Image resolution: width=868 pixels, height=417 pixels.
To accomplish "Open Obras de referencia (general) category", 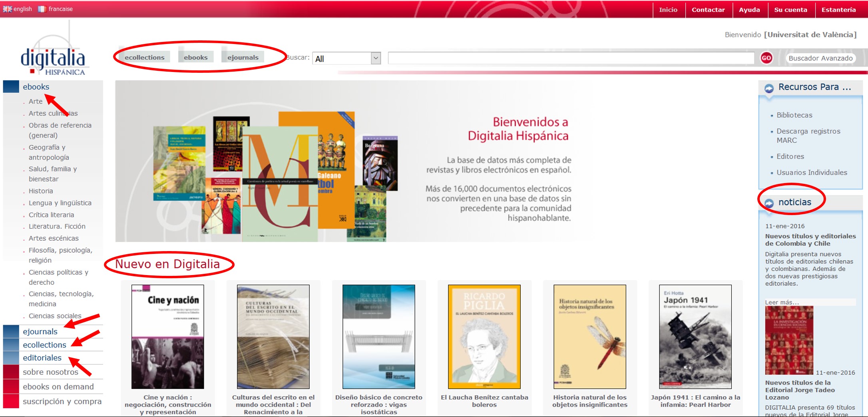I will coord(60,130).
